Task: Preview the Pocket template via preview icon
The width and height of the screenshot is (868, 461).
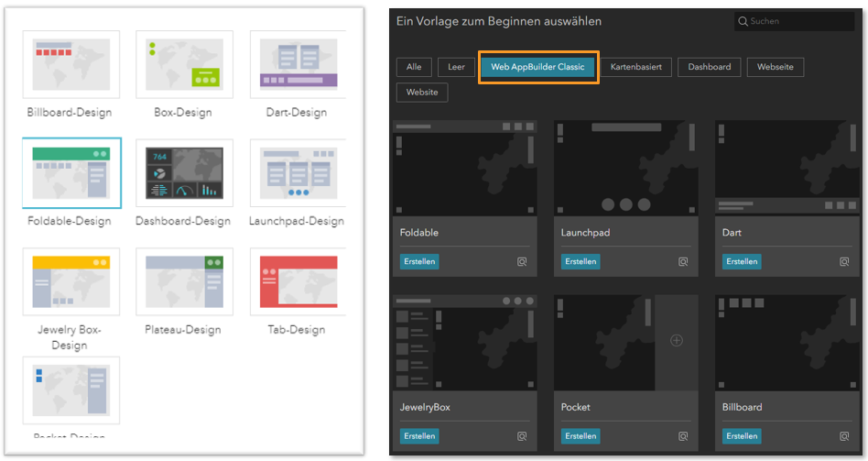Action: tap(683, 436)
